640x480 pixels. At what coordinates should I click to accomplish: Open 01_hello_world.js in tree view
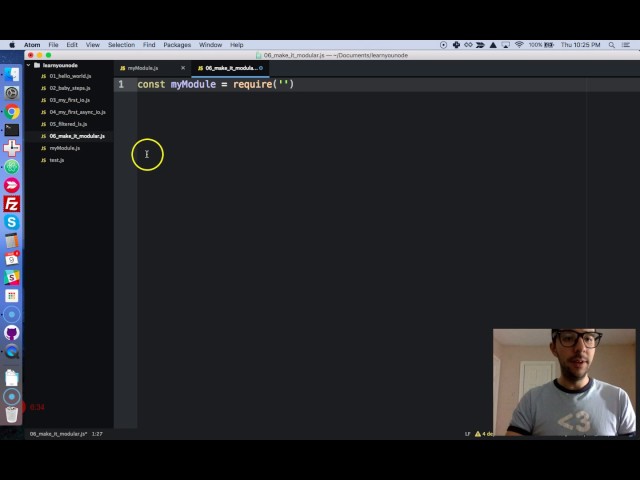pos(70,76)
